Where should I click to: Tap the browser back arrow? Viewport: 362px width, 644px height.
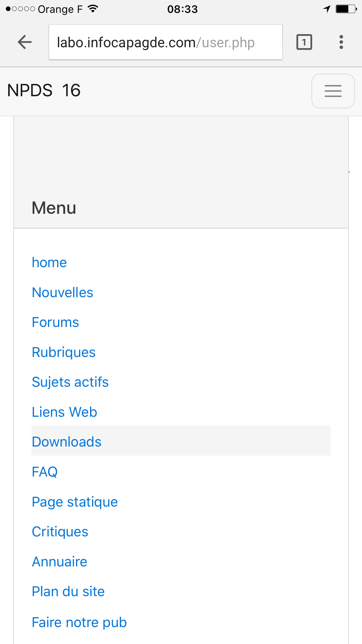pos(25,42)
